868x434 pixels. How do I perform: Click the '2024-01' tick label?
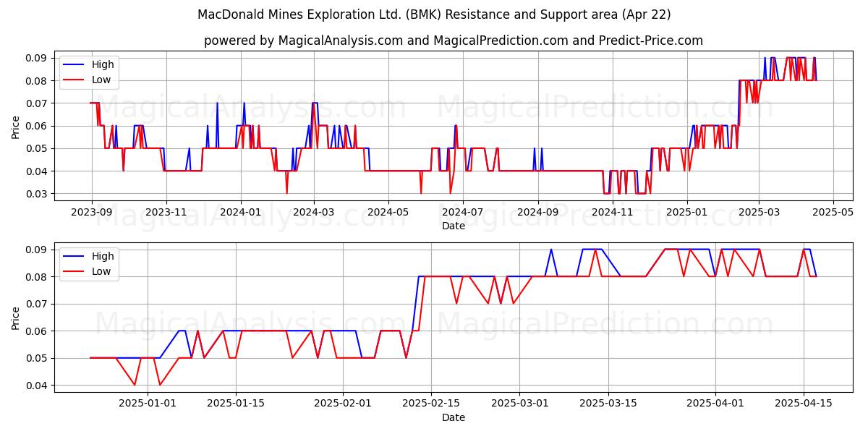click(x=241, y=212)
